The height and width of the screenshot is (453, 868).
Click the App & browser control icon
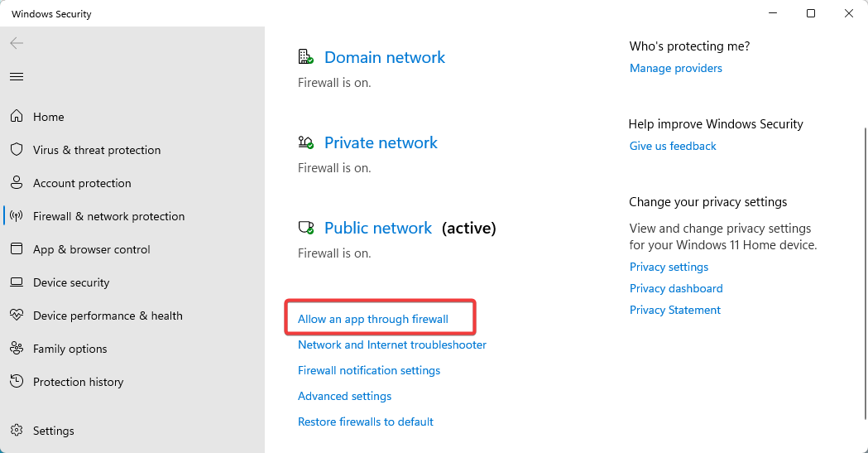point(17,249)
